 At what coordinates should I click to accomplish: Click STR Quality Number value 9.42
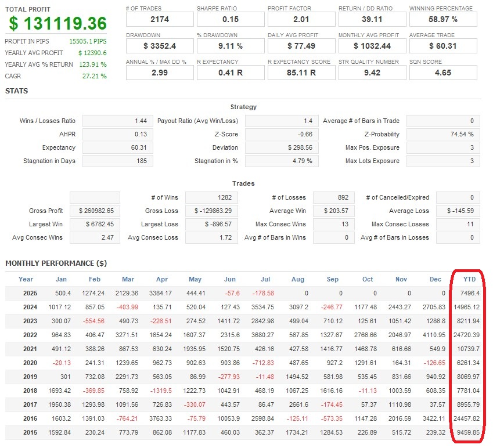click(372, 73)
